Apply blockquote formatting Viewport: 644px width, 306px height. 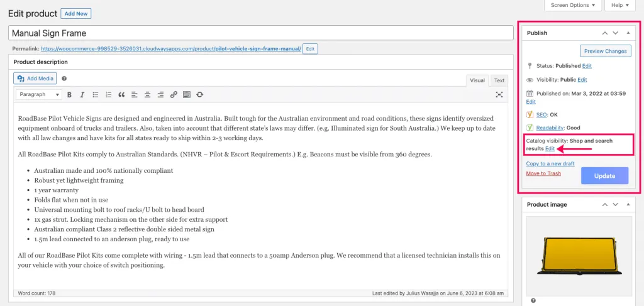click(x=121, y=95)
